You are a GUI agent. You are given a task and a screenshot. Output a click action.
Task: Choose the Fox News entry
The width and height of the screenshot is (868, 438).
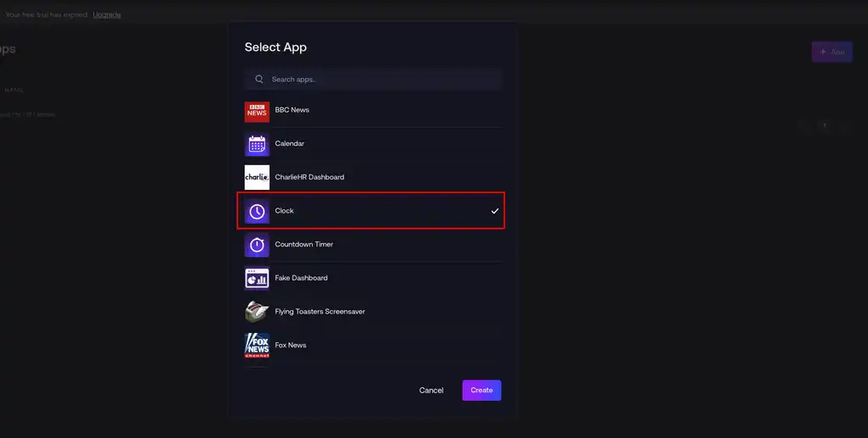pyautogui.click(x=291, y=345)
